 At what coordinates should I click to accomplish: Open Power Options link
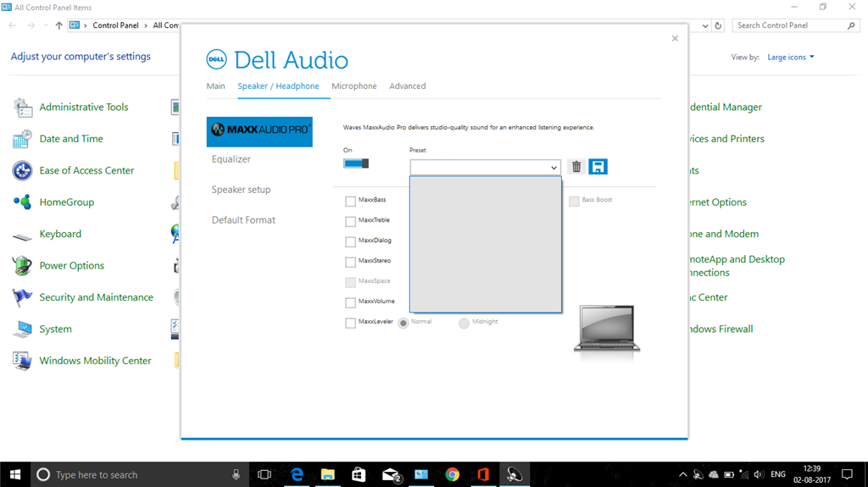[72, 266]
